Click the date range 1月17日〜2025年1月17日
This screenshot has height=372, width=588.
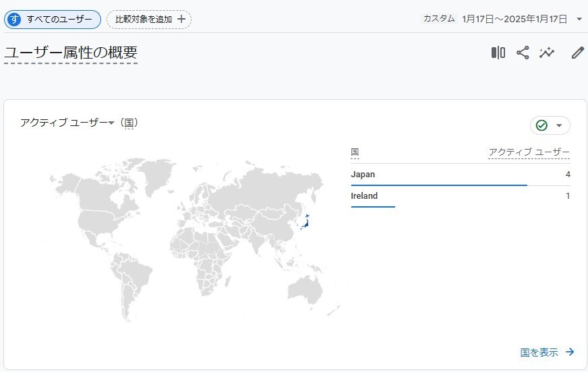(514, 19)
